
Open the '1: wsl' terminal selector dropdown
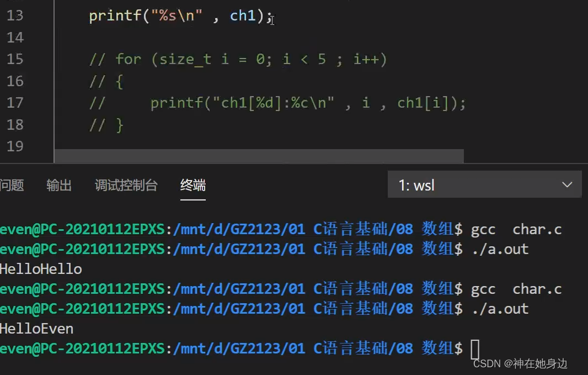point(484,184)
